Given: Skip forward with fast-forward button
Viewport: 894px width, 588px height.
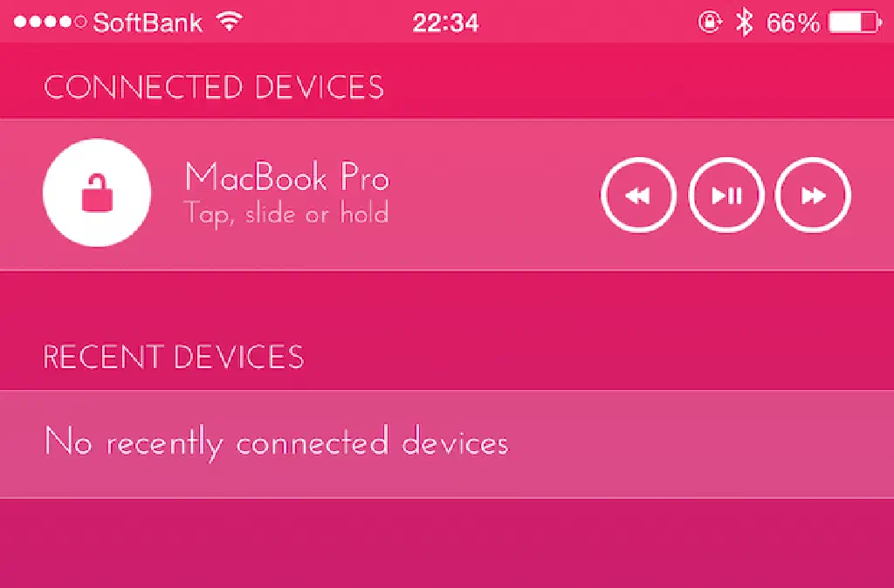Looking at the screenshot, I should (x=813, y=195).
